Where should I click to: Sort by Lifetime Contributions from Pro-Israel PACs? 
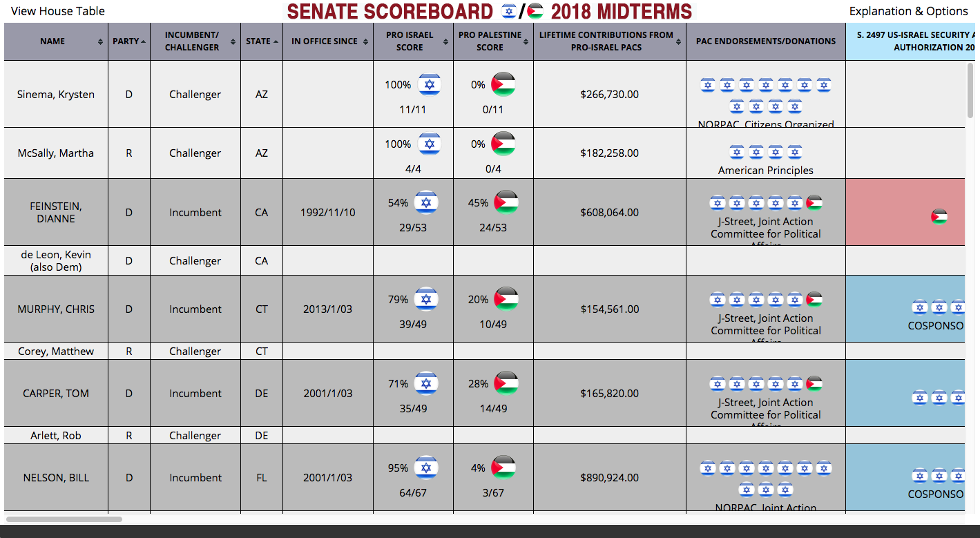(x=606, y=41)
